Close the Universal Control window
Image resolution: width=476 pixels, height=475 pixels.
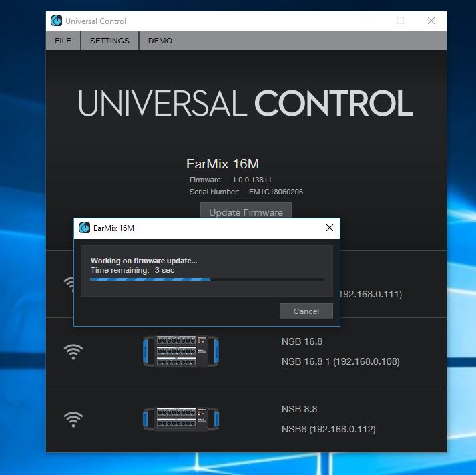click(x=431, y=21)
